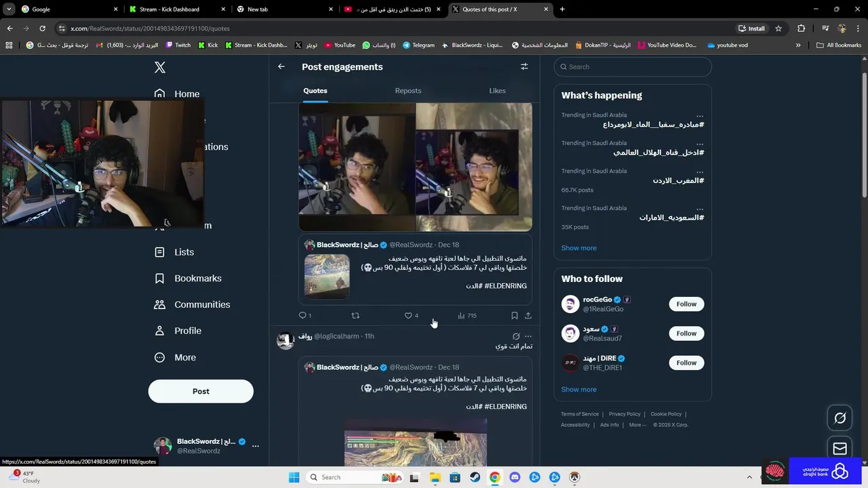Viewport: 868px width, 488px height.
Task: Open new browser tab with plus
Action: (562, 9)
